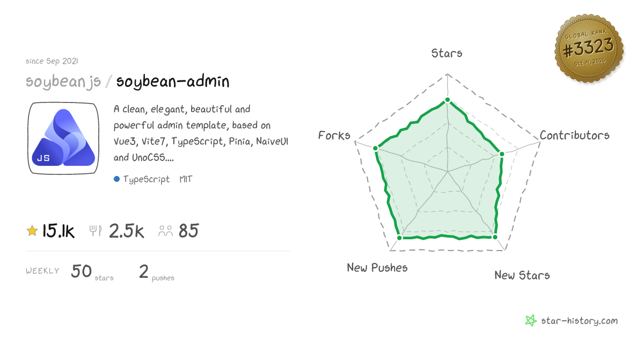Click the blue TypeScript language dot
Image resolution: width=644 pixels, height=338 pixels.
coord(116,179)
